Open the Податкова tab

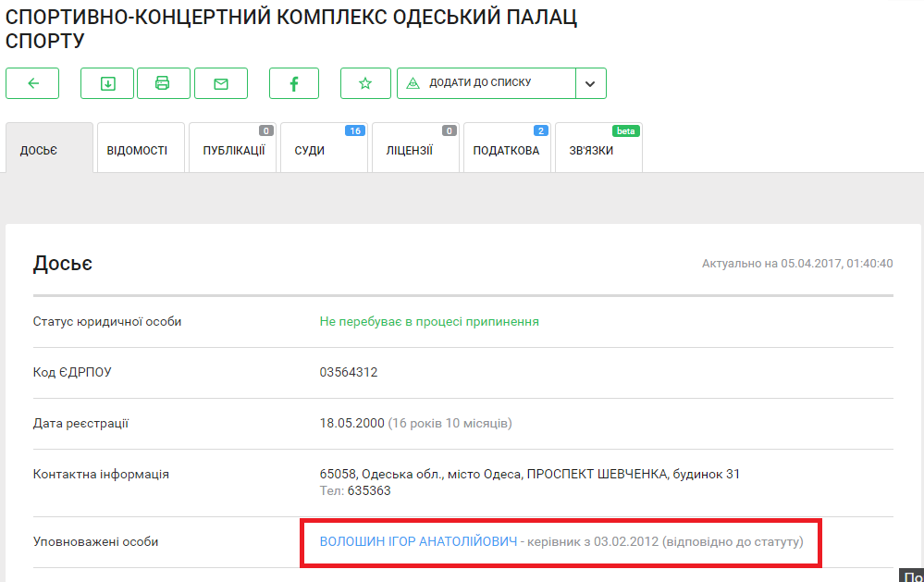click(x=506, y=150)
